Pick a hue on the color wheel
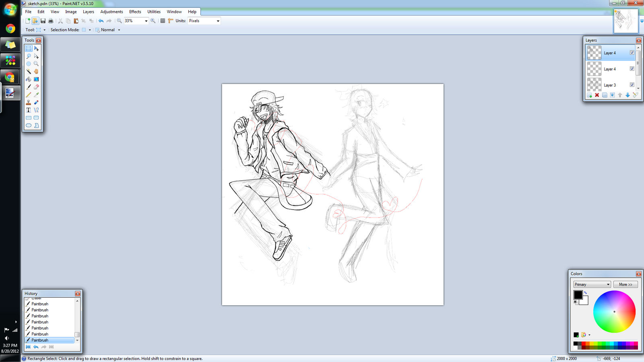 click(x=614, y=312)
